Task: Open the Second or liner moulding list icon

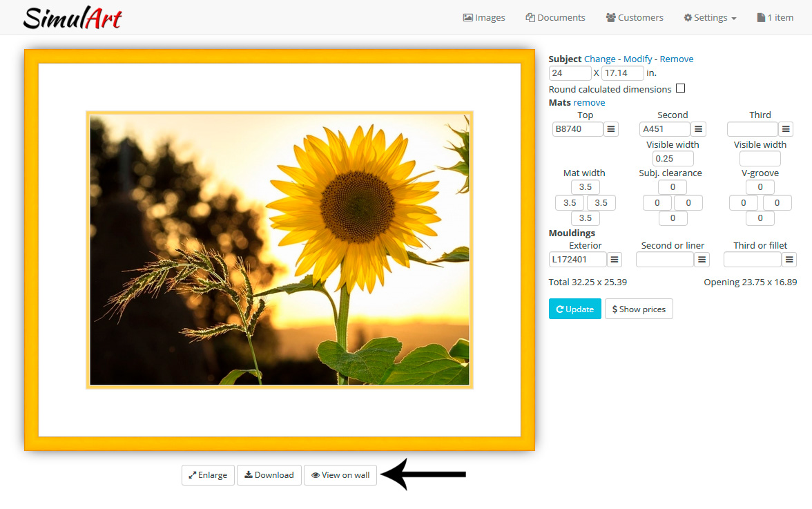Action: click(702, 260)
